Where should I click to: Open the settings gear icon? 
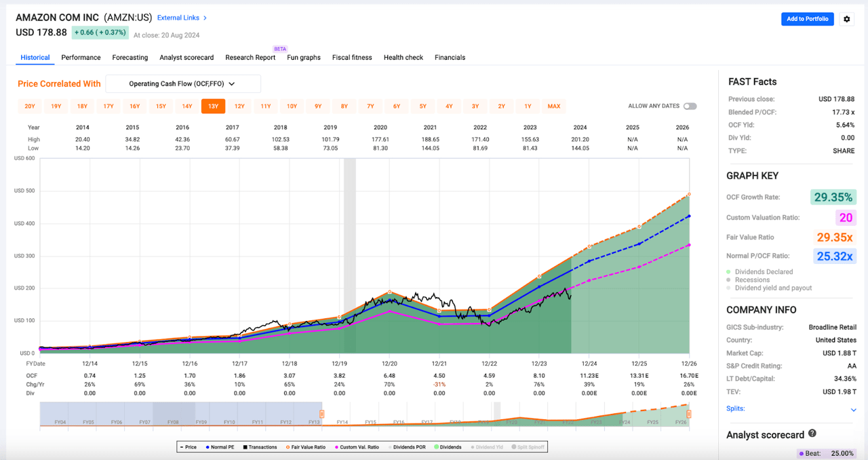point(846,19)
